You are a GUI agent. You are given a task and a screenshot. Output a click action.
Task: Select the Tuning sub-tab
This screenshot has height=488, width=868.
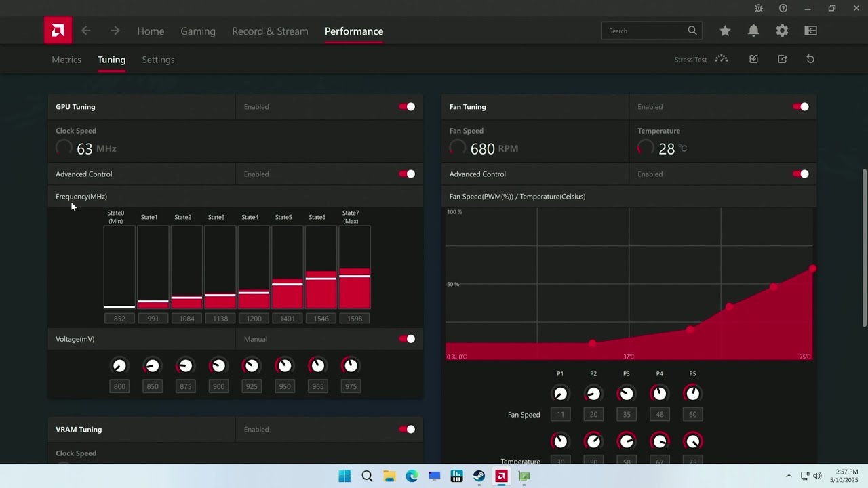[x=111, y=59]
